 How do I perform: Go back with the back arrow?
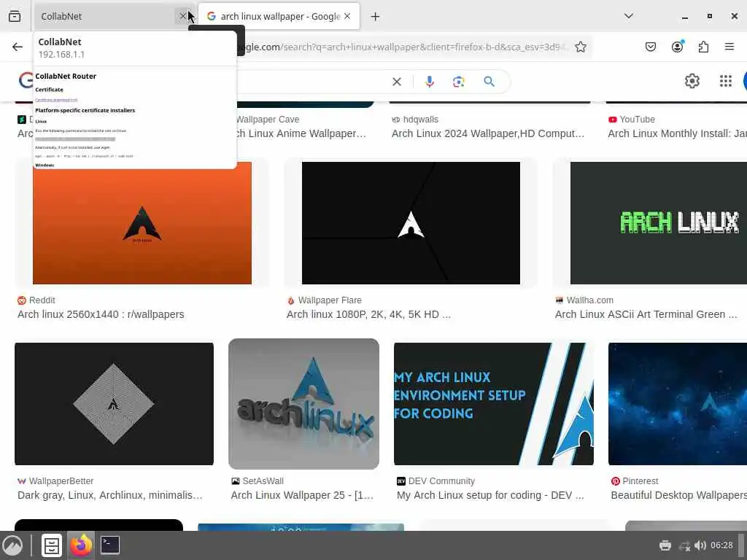(18, 47)
